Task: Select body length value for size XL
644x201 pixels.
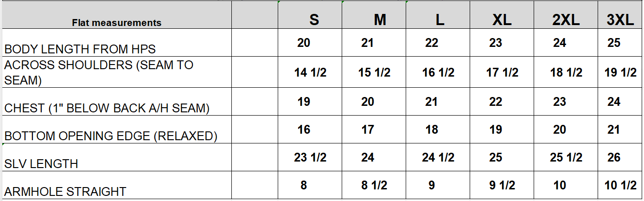Action: (x=496, y=43)
